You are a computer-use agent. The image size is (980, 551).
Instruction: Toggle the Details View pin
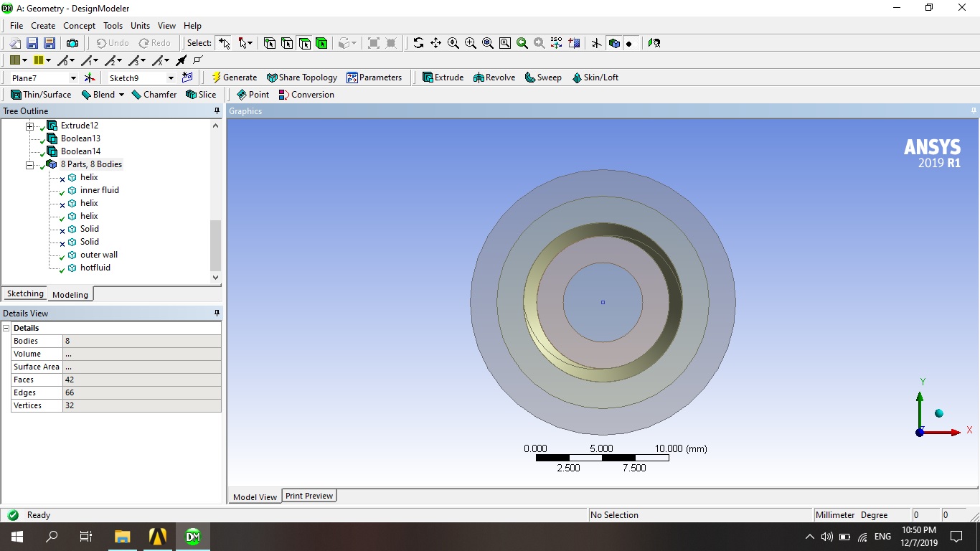click(217, 314)
